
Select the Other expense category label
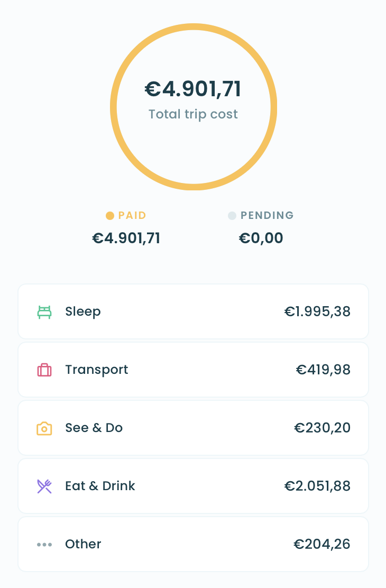point(83,544)
